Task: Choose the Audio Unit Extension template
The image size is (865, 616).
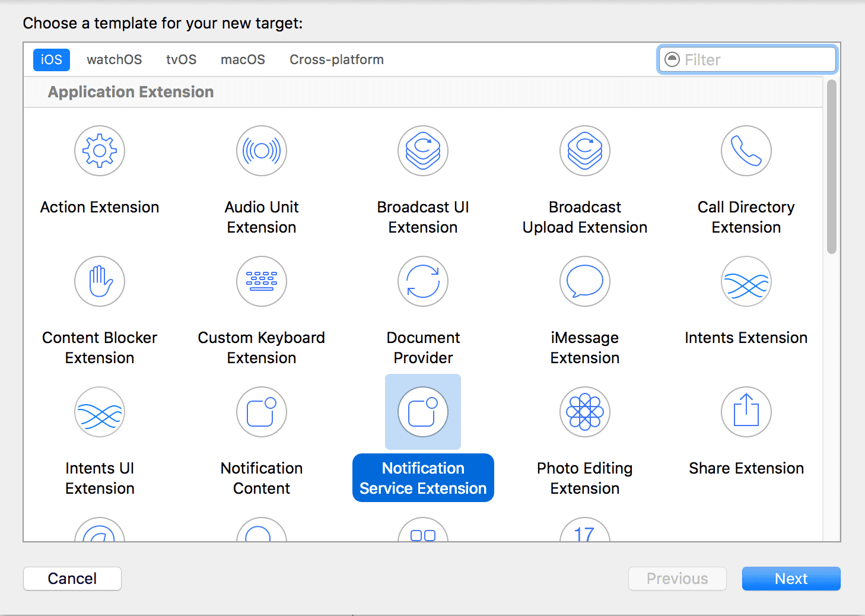Action: coord(262,151)
